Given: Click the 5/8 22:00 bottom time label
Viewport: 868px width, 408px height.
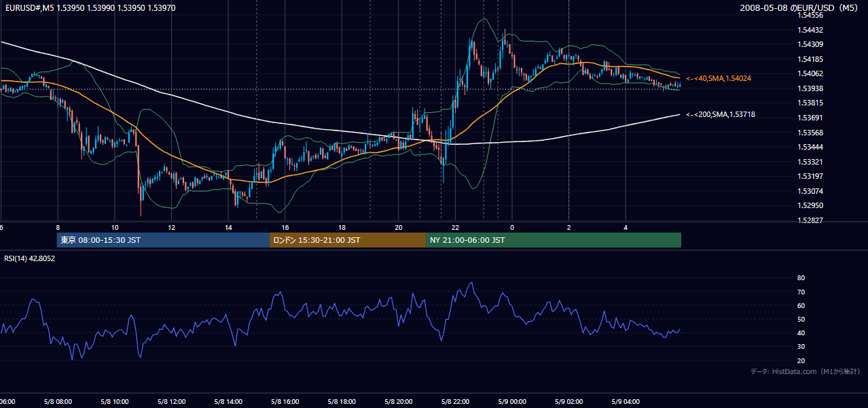Looking at the screenshot, I should point(455,402).
